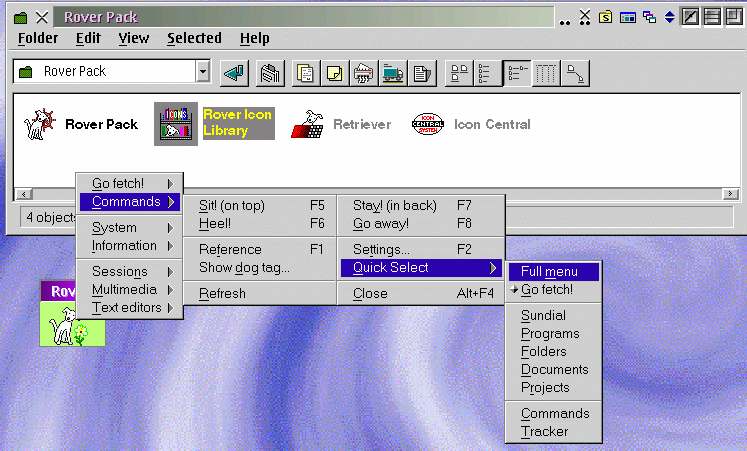Click the scrollbar right arrow
This screenshot has width=747, height=451.
(730, 194)
